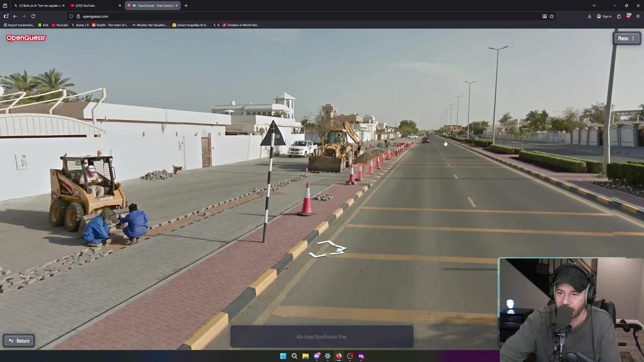Open the Windows Start menu
Screen dimensions: 644x362
point(283,356)
